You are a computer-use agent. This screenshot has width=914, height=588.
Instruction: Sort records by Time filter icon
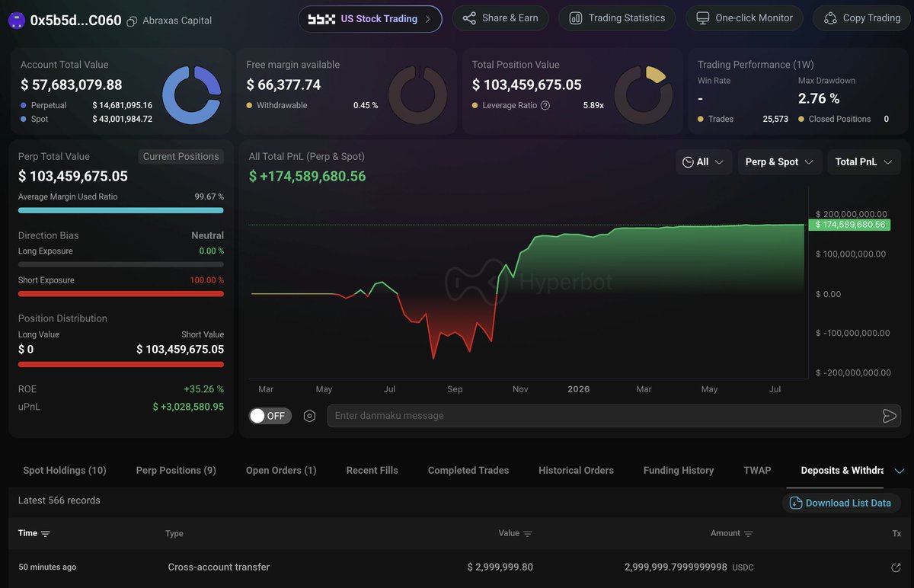click(46, 534)
